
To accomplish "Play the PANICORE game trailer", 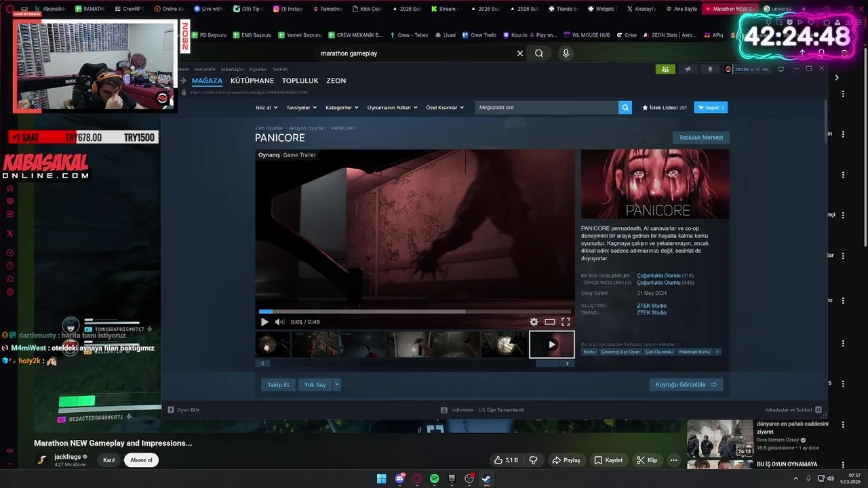I will 264,322.
